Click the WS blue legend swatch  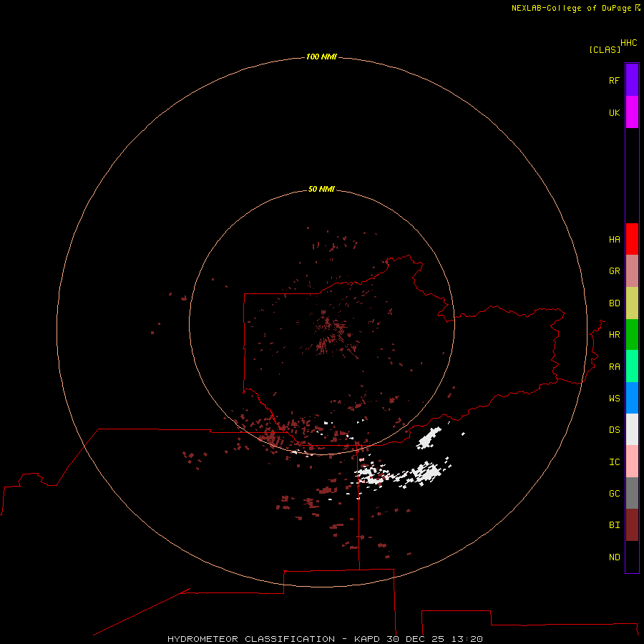tap(632, 398)
